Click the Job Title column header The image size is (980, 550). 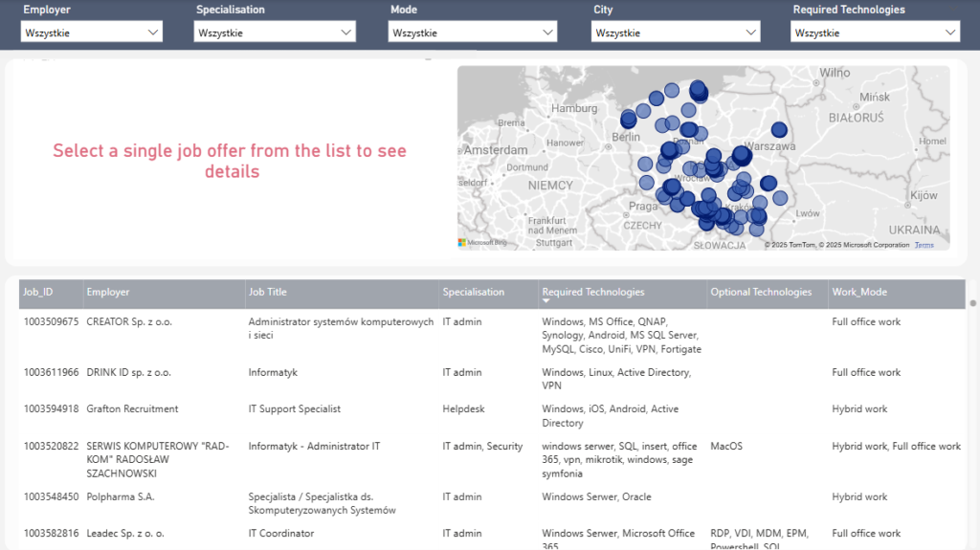click(x=267, y=292)
